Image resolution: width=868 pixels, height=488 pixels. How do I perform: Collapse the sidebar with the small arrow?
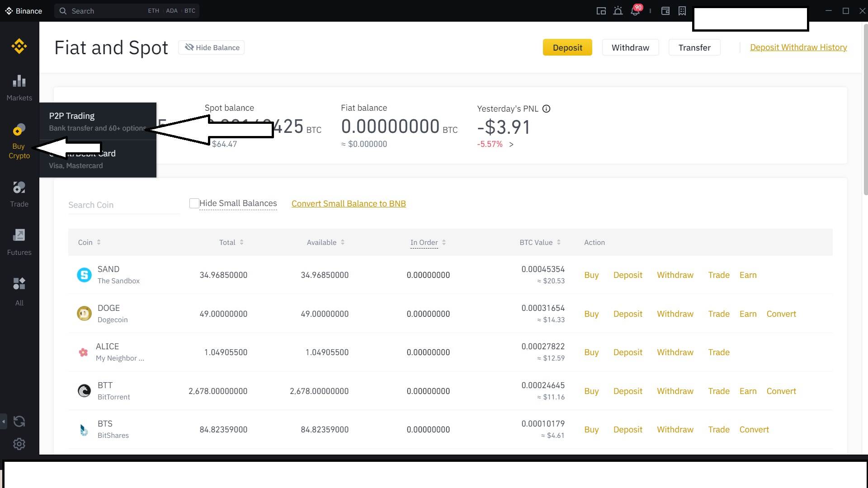(x=4, y=422)
